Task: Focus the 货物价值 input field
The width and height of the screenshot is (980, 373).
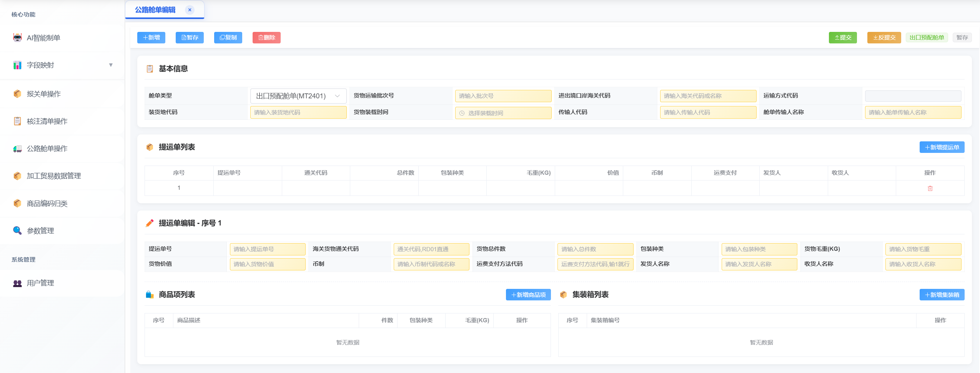Action: click(268, 264)
